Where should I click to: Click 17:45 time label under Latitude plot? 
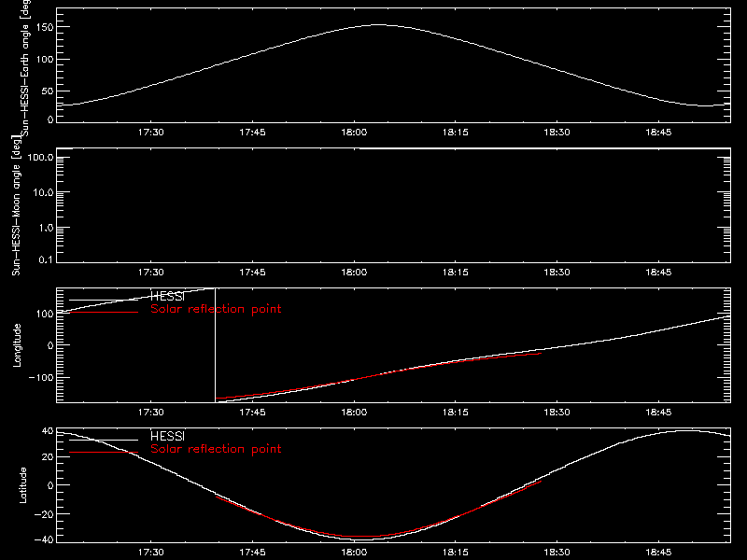tap(252, 553)
